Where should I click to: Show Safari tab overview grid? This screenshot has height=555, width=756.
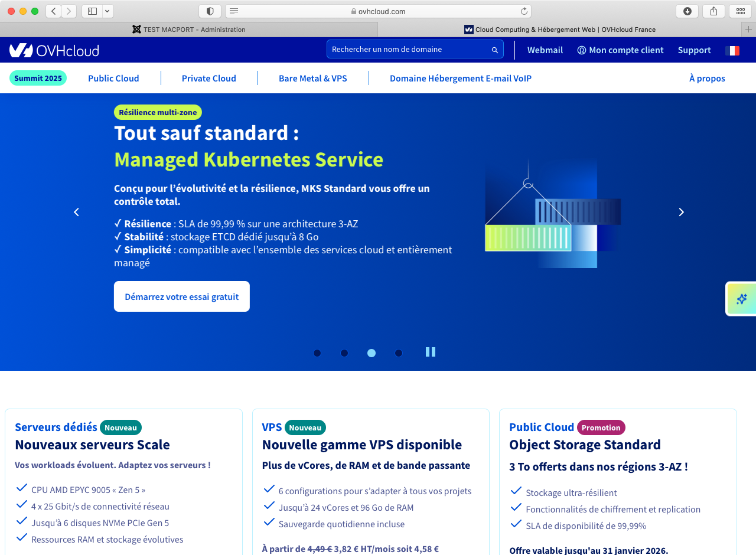click(740, 11)
